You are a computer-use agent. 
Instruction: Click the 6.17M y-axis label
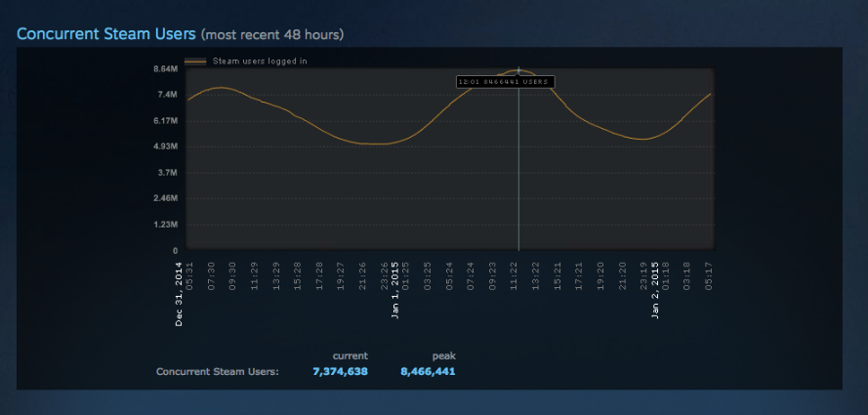pos(166,121)
